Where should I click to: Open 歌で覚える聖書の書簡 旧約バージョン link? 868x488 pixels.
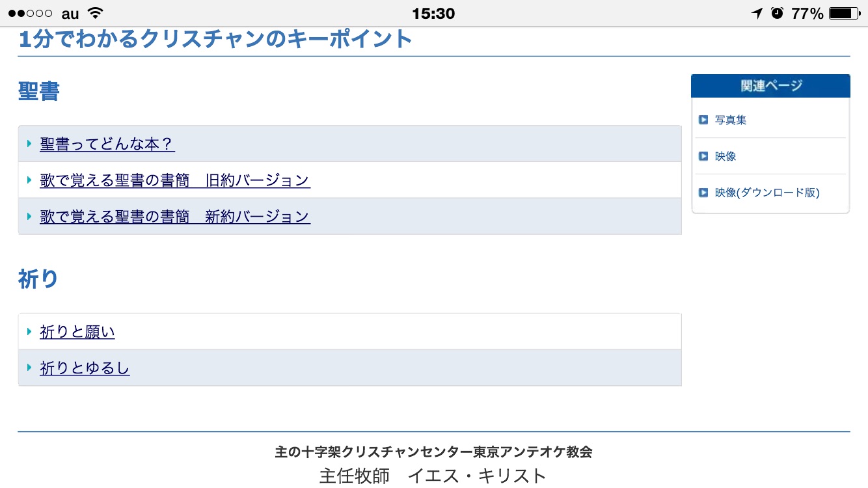pos(175,180)
